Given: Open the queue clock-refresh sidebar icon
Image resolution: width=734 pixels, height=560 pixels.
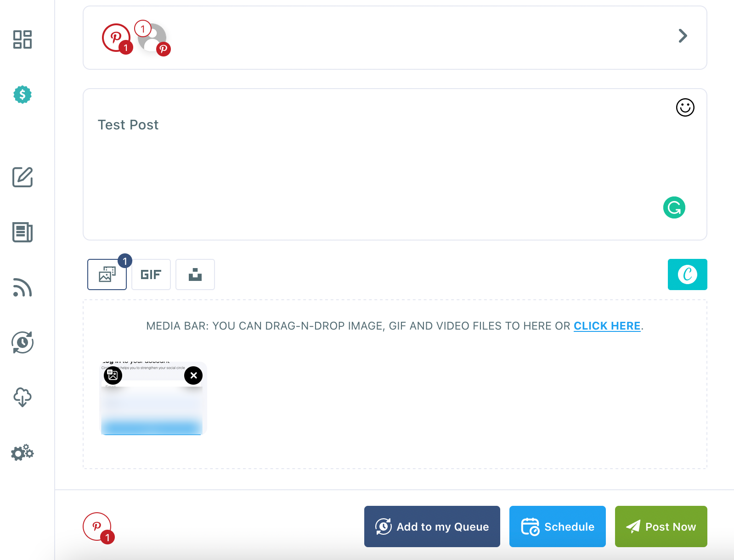Looking at the screenshot, I should [x=23, y=342].
